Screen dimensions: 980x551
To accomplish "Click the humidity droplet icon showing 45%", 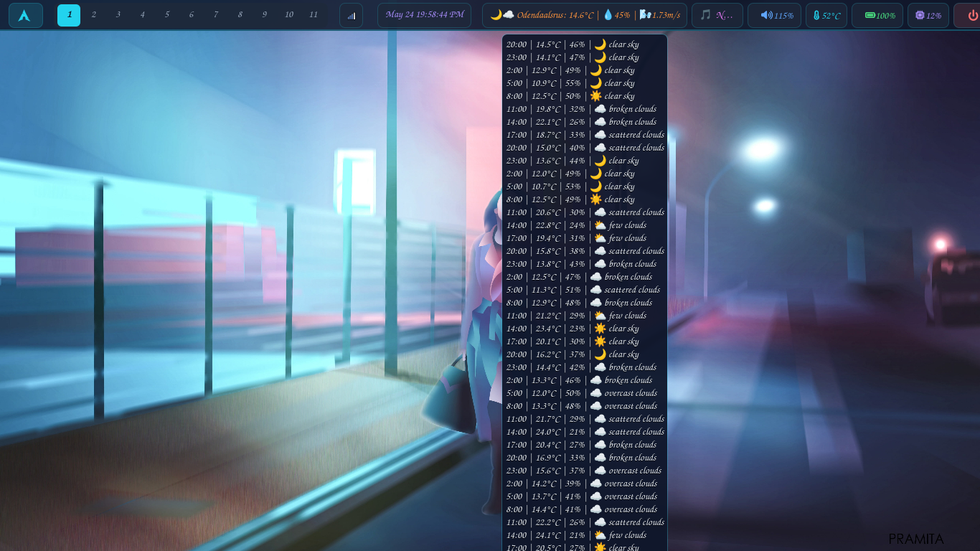I will click(608, 15).
